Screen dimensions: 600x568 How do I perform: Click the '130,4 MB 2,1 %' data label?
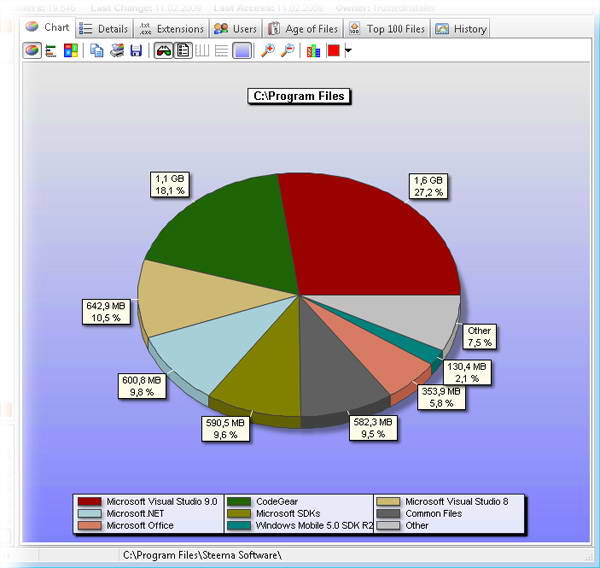click(467, 372)
